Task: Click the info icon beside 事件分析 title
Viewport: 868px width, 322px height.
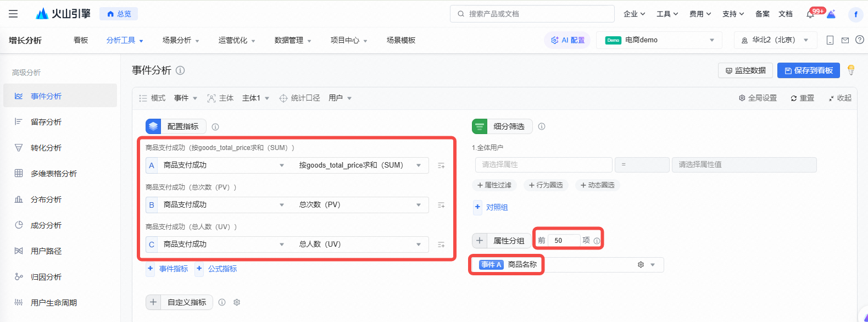Action: [180, 70]
